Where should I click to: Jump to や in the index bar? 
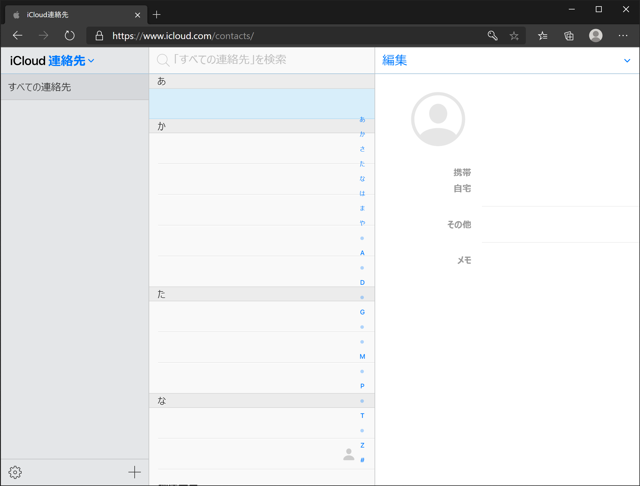point(362,223)
